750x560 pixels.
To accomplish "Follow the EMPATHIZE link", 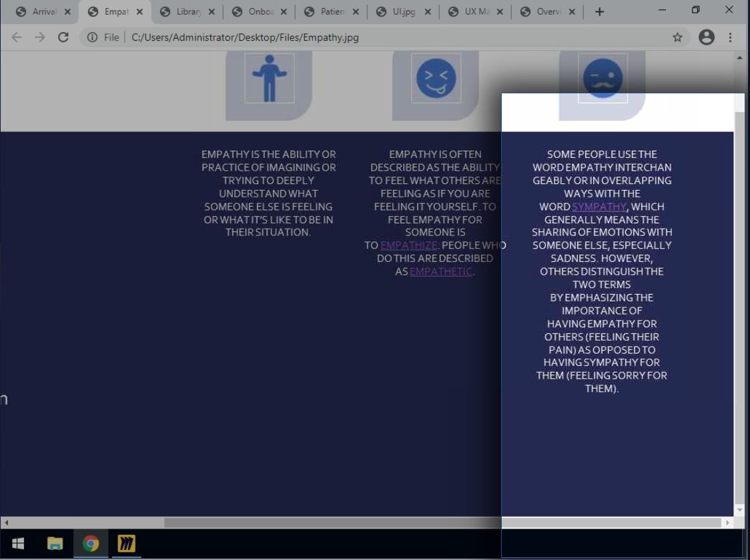I will pos(409,245).
